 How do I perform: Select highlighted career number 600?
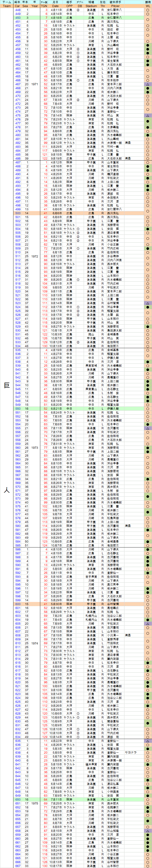click(18, 604)
